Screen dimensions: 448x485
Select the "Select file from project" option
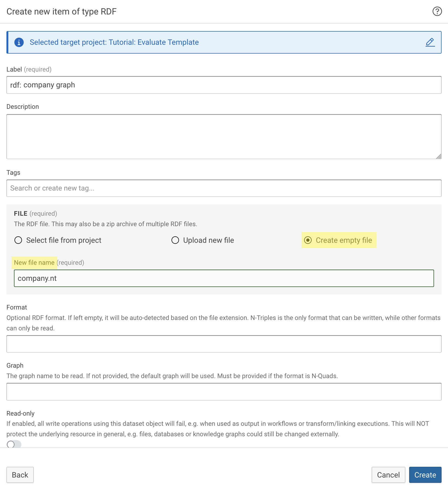[x=18, y=240]
